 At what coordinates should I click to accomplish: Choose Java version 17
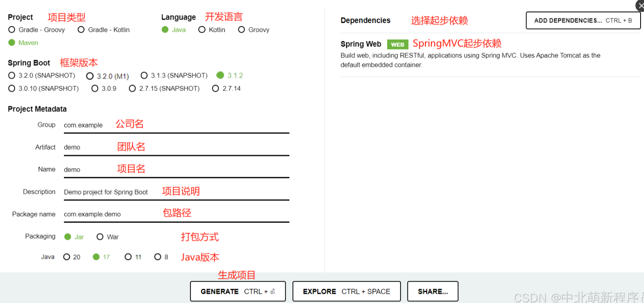[x=101, y=257]
